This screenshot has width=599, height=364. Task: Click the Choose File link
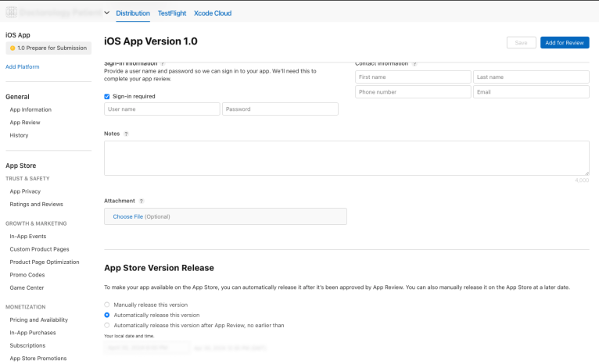point(128,216)
